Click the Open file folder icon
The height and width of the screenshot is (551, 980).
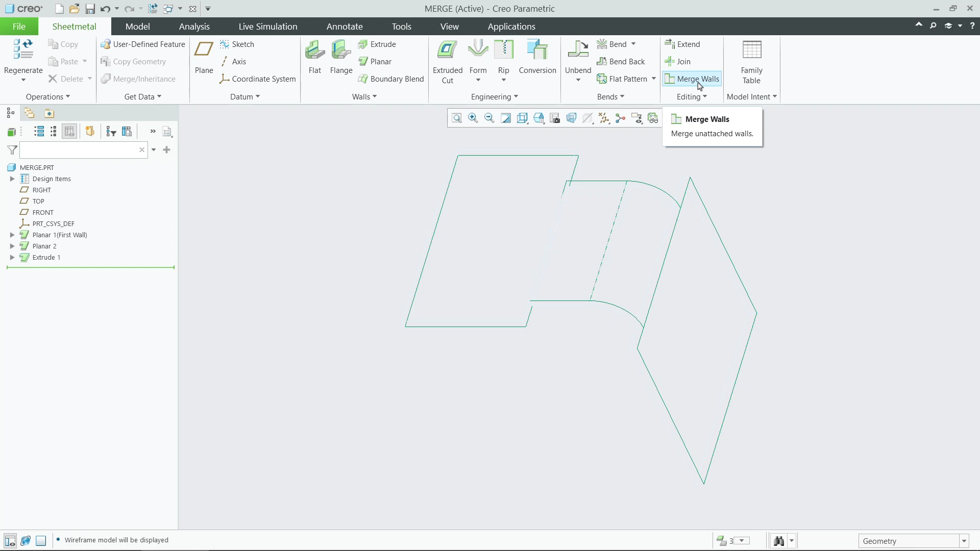(x=75, y=9)
